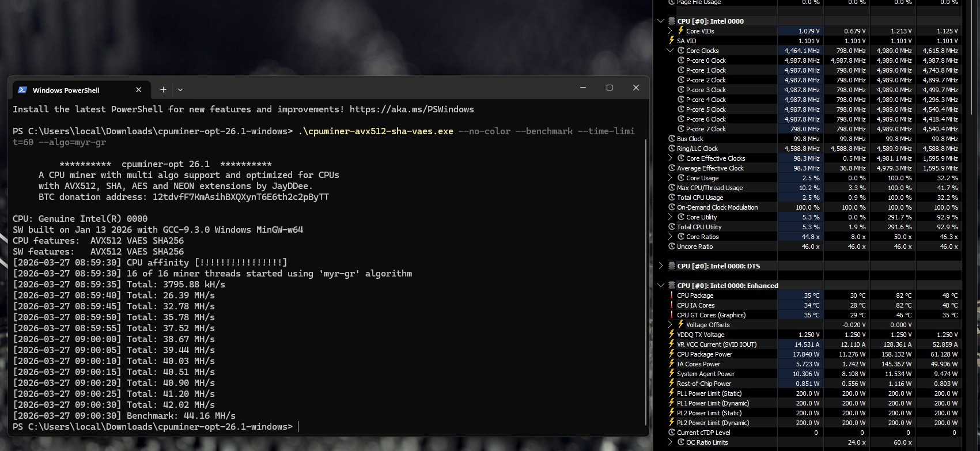Select the 'Total: 3795.88 kH/s' output line

click(x=119, y=285)
